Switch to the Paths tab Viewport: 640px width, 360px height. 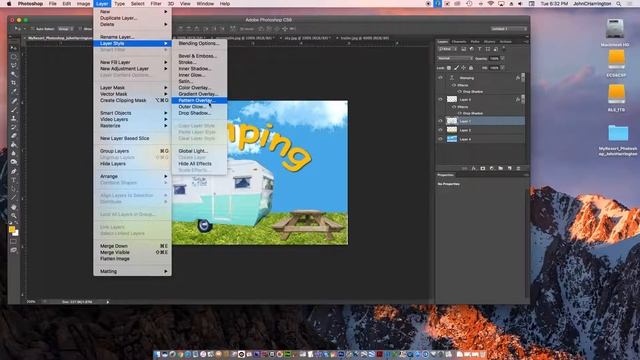[x=475, y=42]
